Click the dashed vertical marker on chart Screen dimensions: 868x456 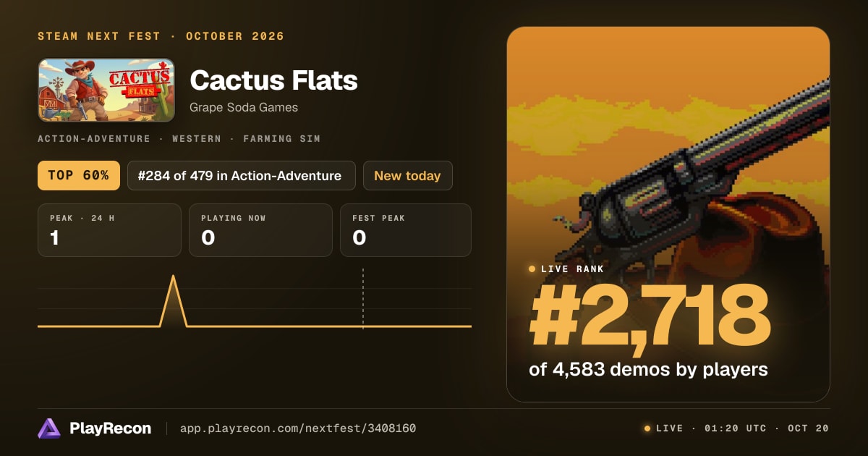363,298
